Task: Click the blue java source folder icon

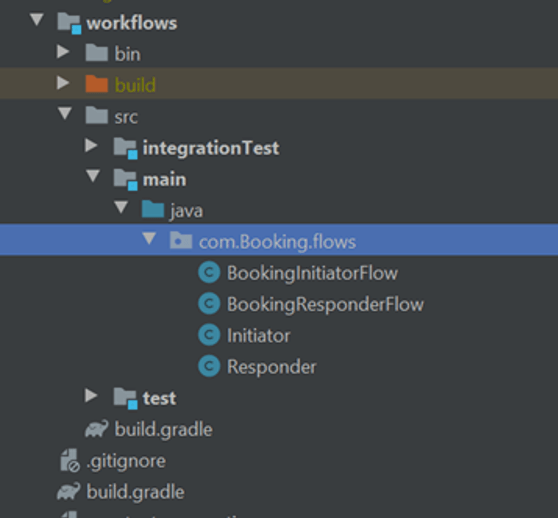Action: coord(153,209)
